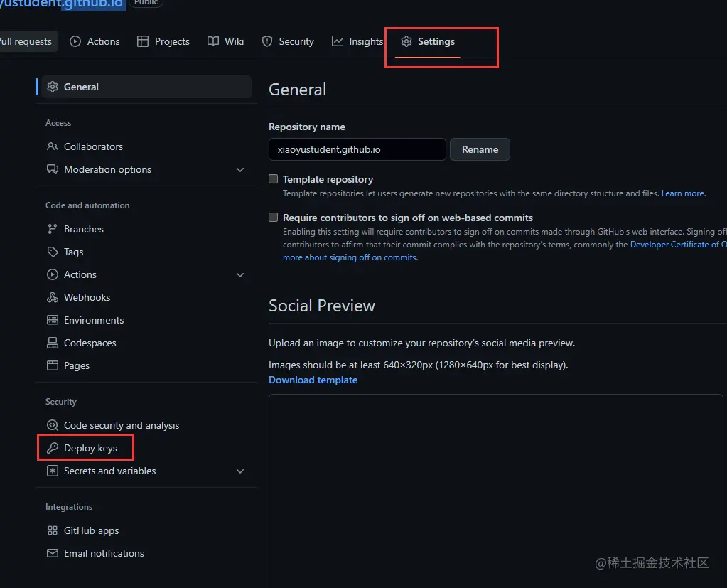
Task: Check Require contributors to sign off checkbox
Action: (273, 218)
